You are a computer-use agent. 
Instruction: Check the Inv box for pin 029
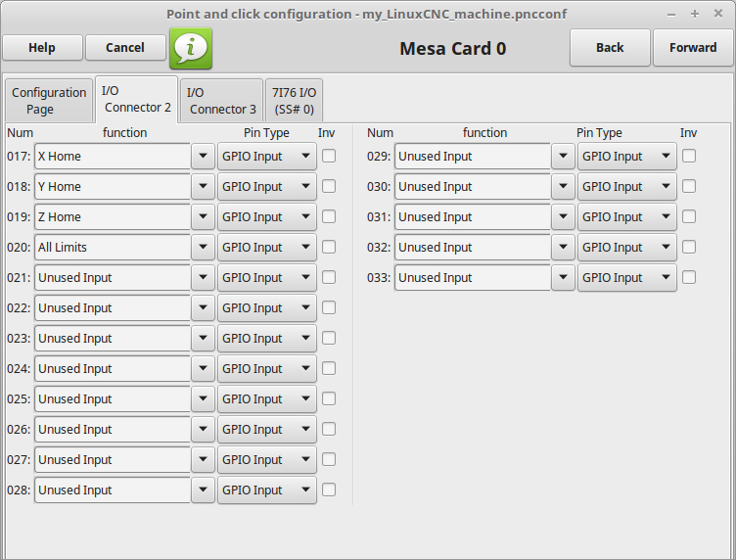pyautogui.click(x=689, y=156)
